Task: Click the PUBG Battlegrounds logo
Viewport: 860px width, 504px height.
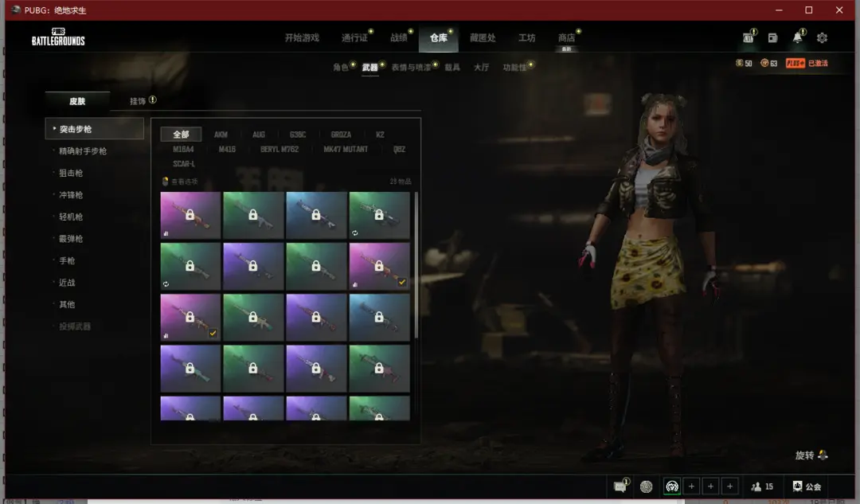Action: coord(58,37)
